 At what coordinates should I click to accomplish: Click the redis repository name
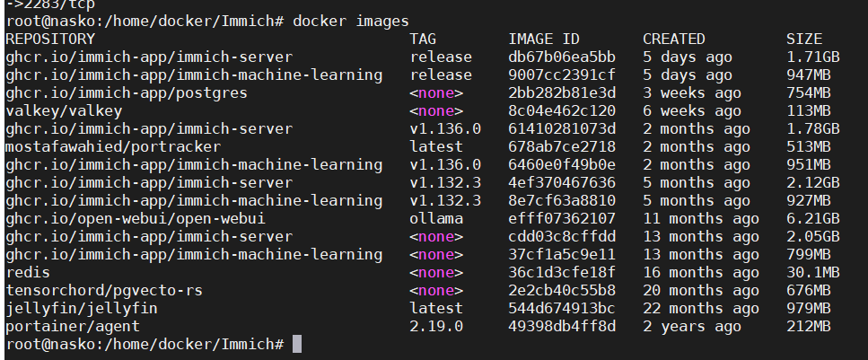pyautogui.click(x=28, y=272)
